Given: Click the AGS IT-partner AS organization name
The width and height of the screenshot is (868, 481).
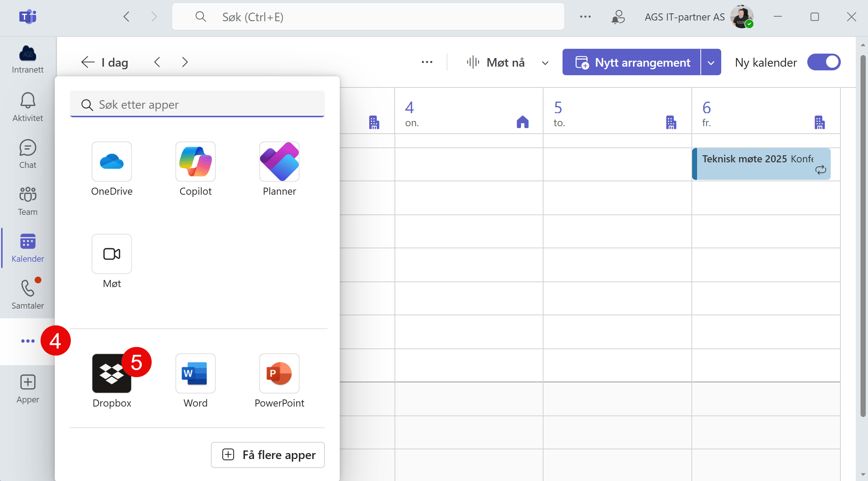Looking at the screenshot, I should pos(685,17).
